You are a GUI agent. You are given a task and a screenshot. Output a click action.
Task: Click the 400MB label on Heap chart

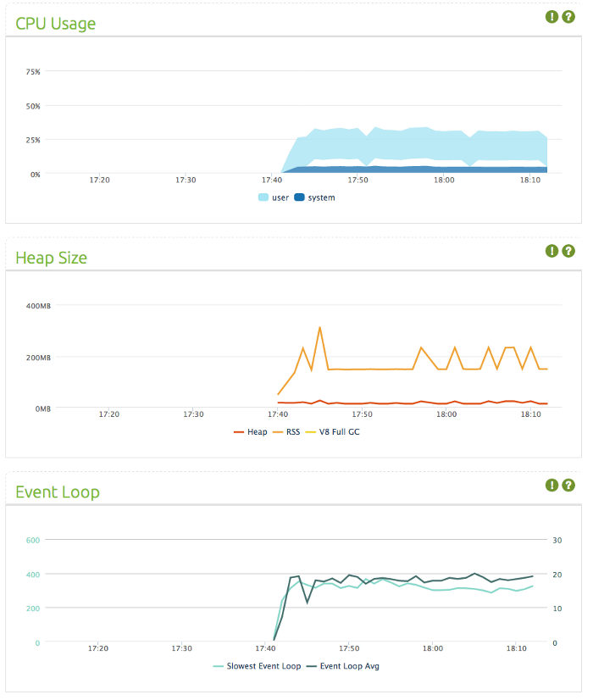coord(38,306)
